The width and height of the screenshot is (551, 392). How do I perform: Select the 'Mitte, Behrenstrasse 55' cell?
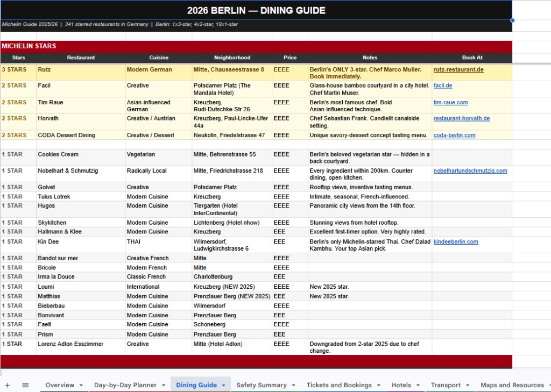click(x=232, y=158)
